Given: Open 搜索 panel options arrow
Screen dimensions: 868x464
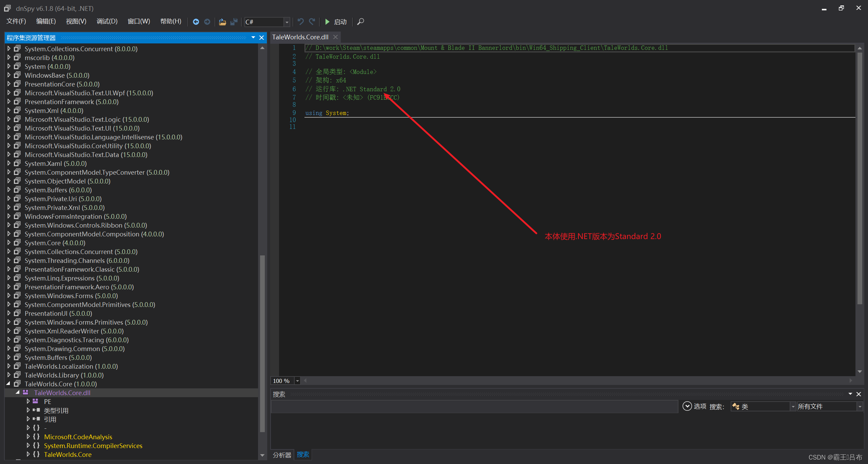Looking at the screenshot, I should 850,394.
